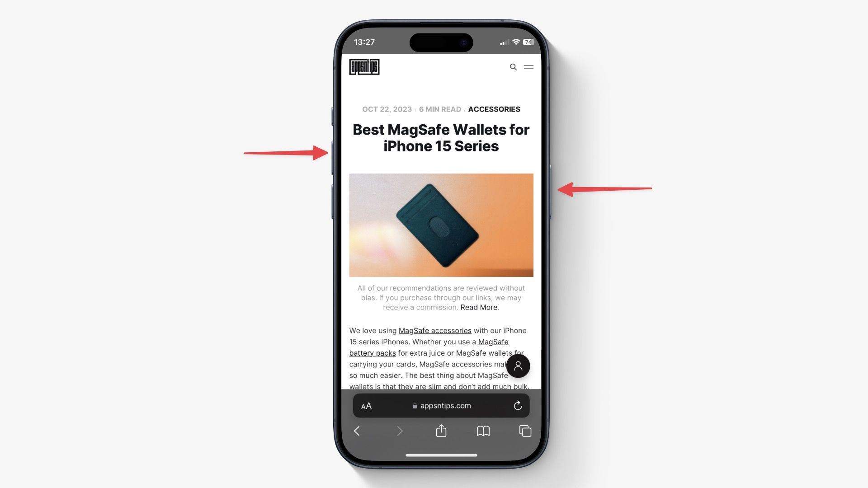View the appsntips logo/home link

[x=364, y=67]
